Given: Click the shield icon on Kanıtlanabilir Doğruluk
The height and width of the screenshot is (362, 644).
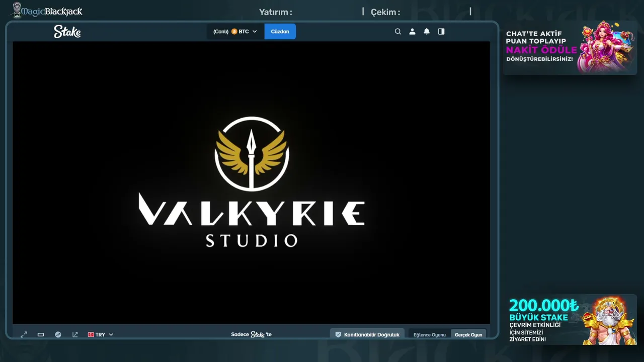Looking at the screenshot, I should [338, 334].
